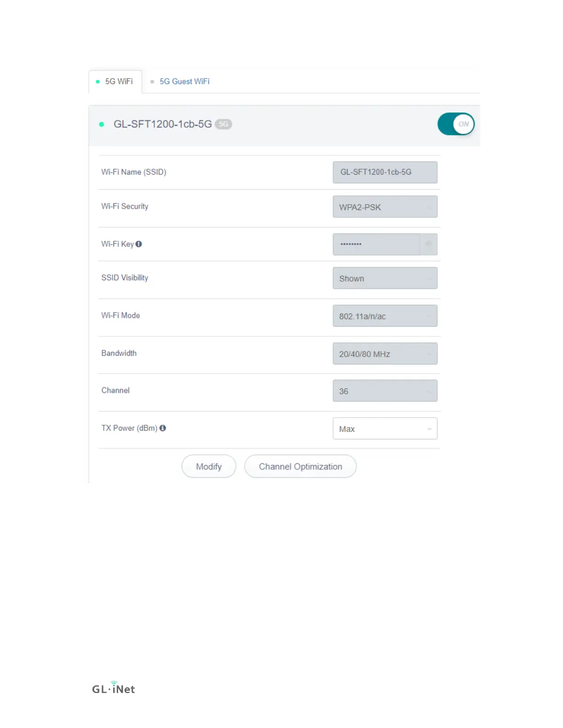Open the TX Power Max dropdown

(x=385, y=428)
